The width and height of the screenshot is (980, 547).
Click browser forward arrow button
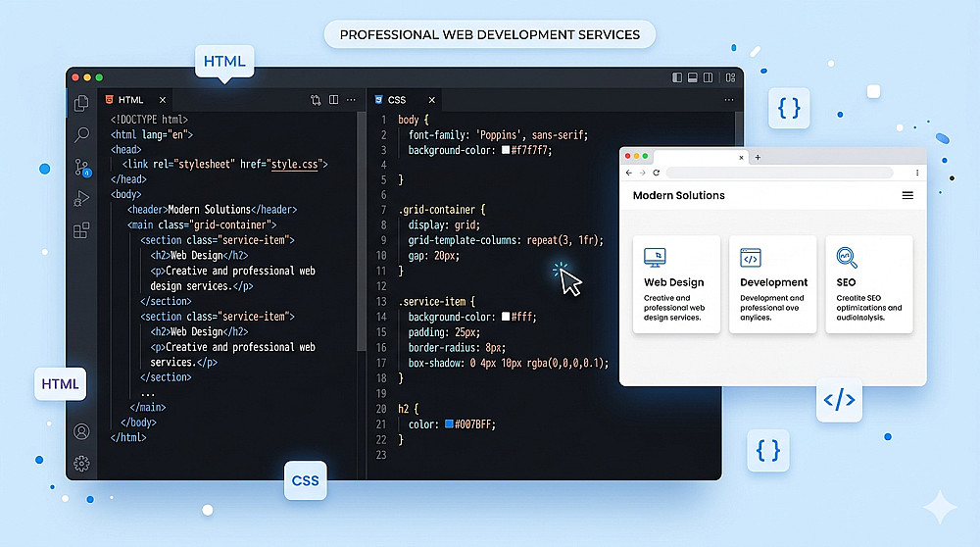click(642, 173)
